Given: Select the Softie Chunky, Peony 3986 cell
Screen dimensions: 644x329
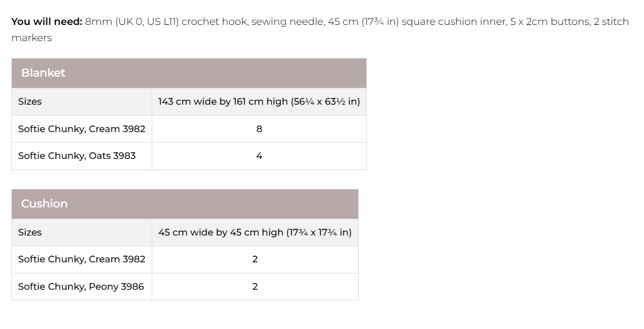Looking at the screenshot, I should coord(81,287).
